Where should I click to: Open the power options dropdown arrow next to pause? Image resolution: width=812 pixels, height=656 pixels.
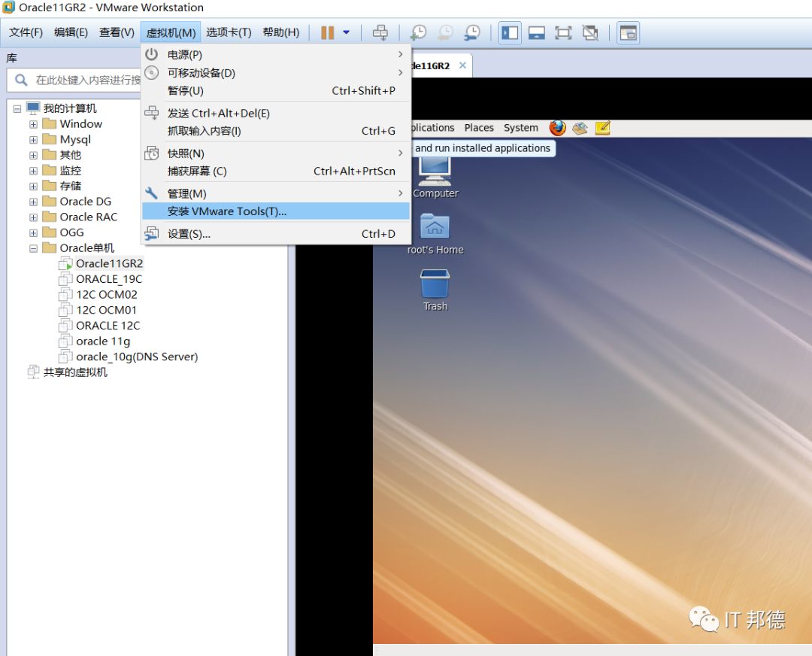coord(347,32)
